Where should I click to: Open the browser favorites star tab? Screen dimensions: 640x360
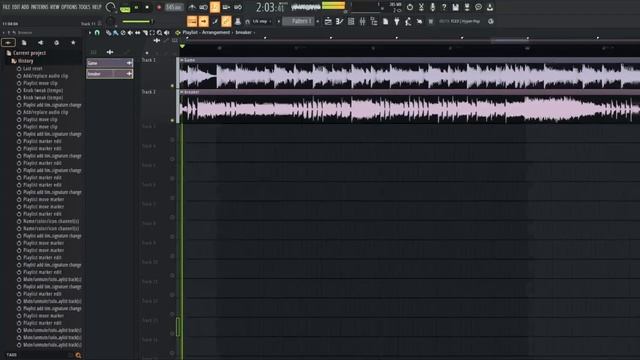(x=73, y=42)
